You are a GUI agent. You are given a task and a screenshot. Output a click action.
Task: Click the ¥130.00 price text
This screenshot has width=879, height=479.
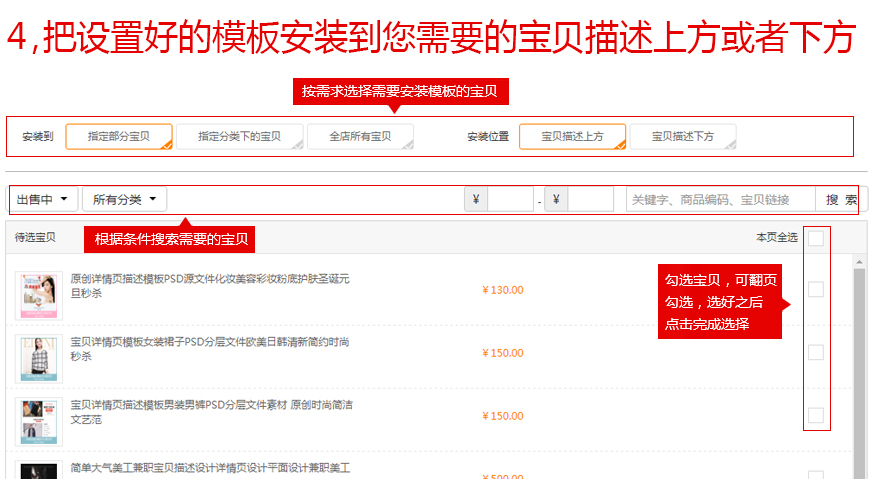pos(503,290)
